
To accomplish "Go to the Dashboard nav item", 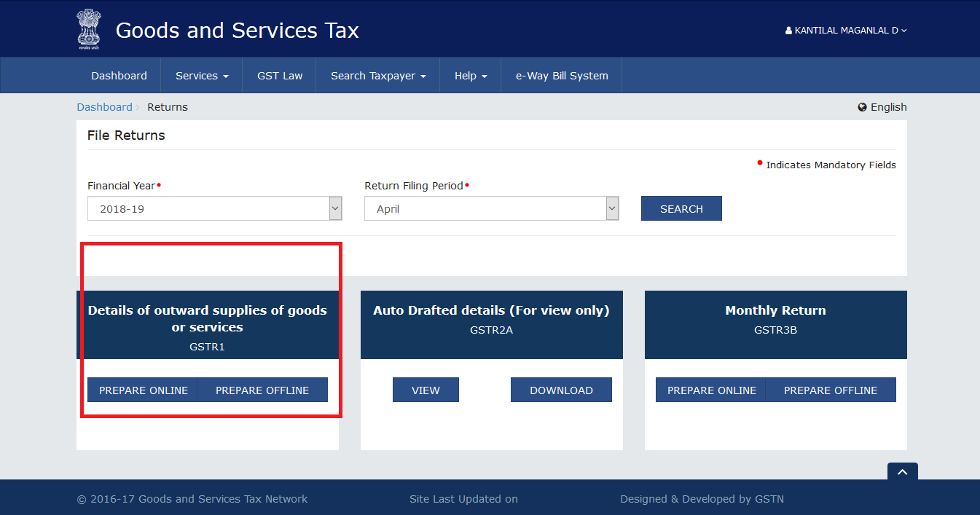I will [x=119, y=76].
